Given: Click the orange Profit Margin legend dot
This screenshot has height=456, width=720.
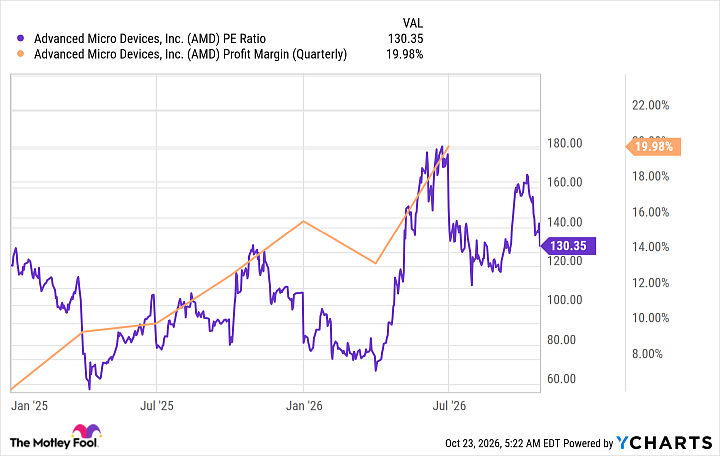Looking at the screenshot, I should (20, 54).
